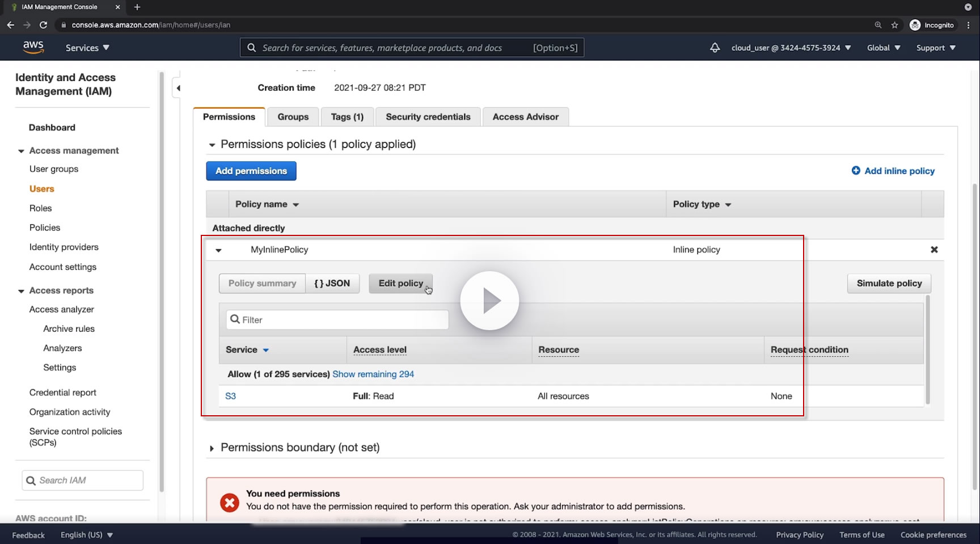
Task: Click the Add permissions button
Action: point(251,171)
